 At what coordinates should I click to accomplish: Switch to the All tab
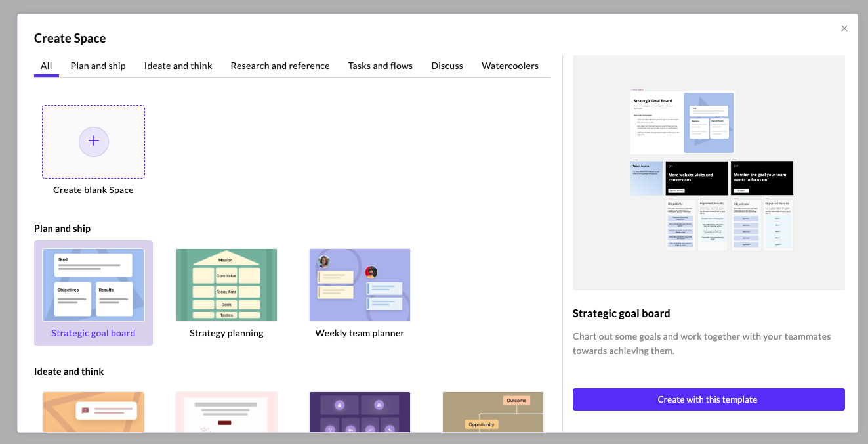point(47,66)
